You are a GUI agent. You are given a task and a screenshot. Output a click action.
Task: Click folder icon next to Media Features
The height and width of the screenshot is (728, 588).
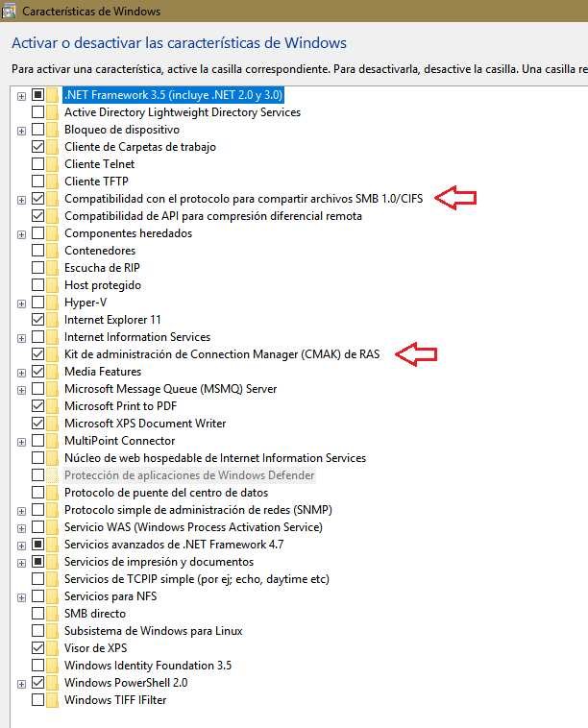pos(53,372)
